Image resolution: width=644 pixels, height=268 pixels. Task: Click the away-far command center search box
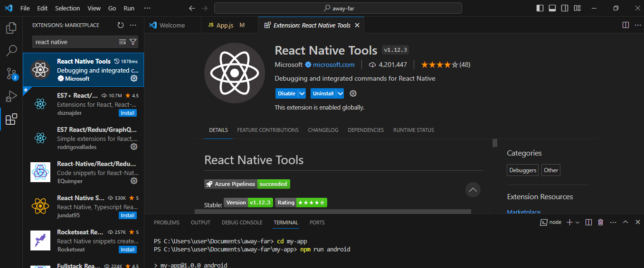[338, 8]
